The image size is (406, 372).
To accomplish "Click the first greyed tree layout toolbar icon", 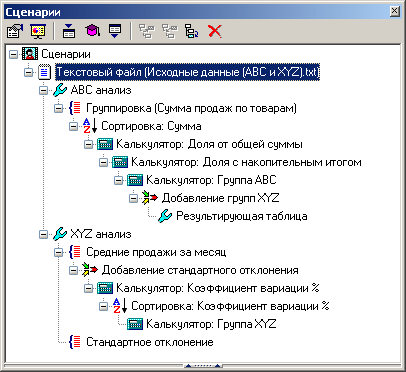I will [147, 31].
